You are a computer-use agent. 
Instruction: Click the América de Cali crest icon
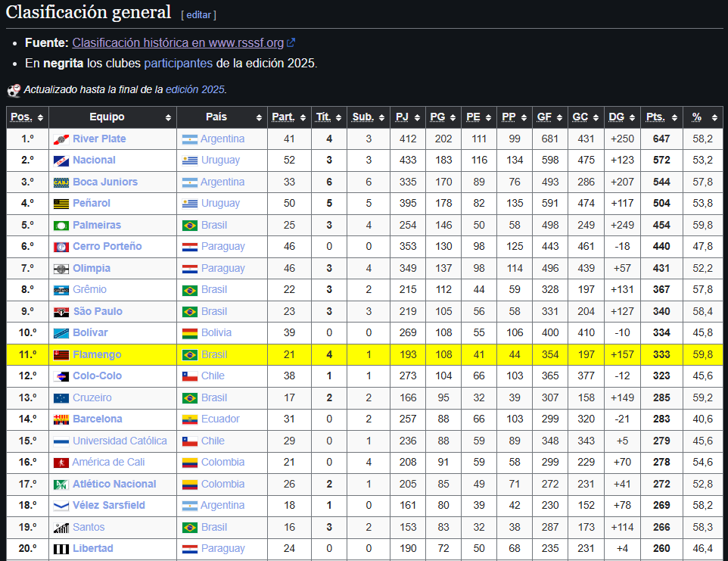(61, 463)
